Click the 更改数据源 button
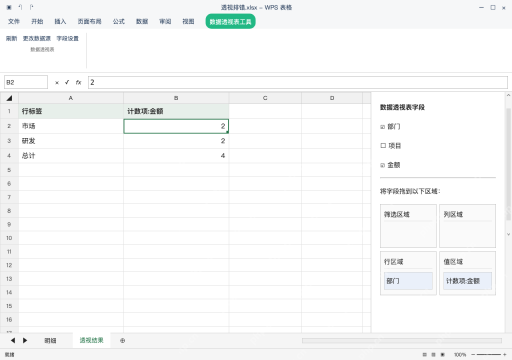The width and height of the screenshot is (512, 360). pos(37,38)
